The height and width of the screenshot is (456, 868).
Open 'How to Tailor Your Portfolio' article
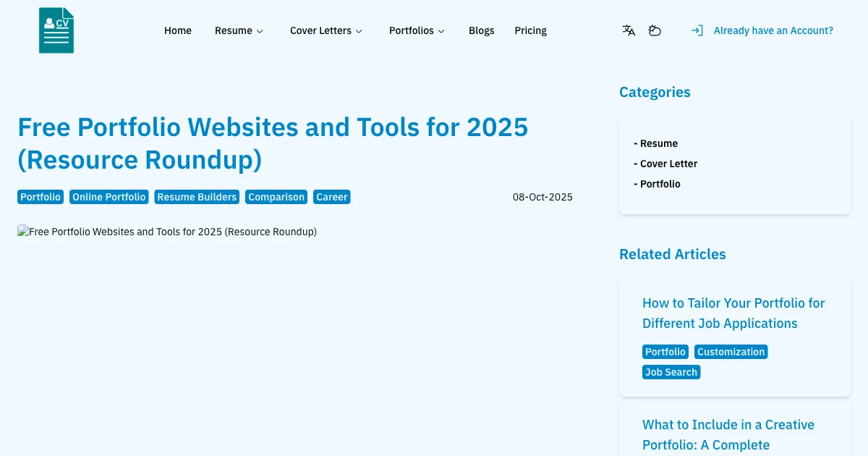point(733,313)
